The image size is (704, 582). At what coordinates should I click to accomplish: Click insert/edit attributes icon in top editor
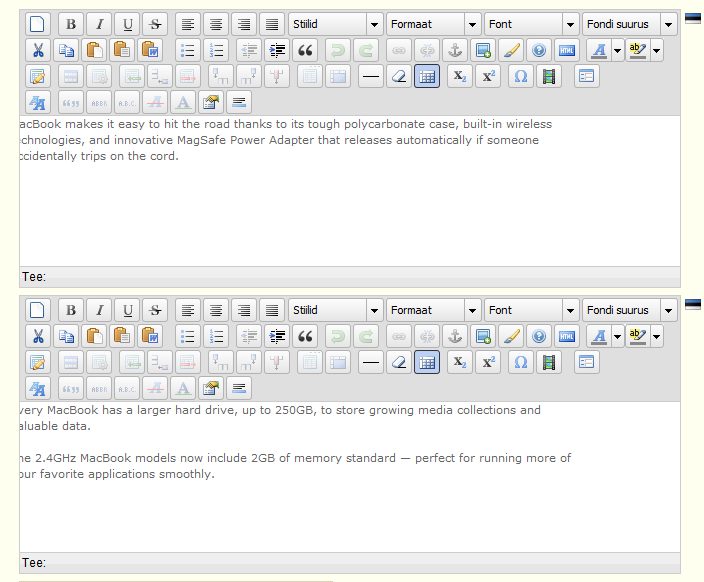(x=211, y=103)
